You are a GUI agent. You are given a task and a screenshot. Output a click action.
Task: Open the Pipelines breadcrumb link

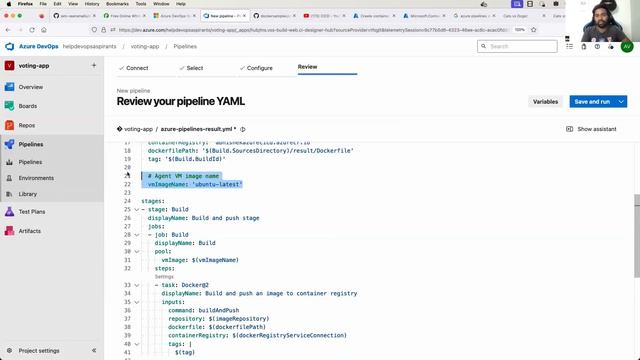[x=185, y=47]
